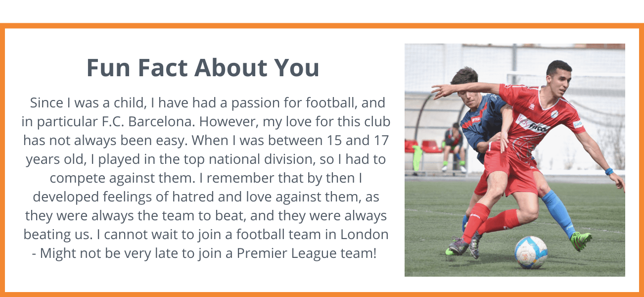Click the seated spectator in the background

point(455,147)
